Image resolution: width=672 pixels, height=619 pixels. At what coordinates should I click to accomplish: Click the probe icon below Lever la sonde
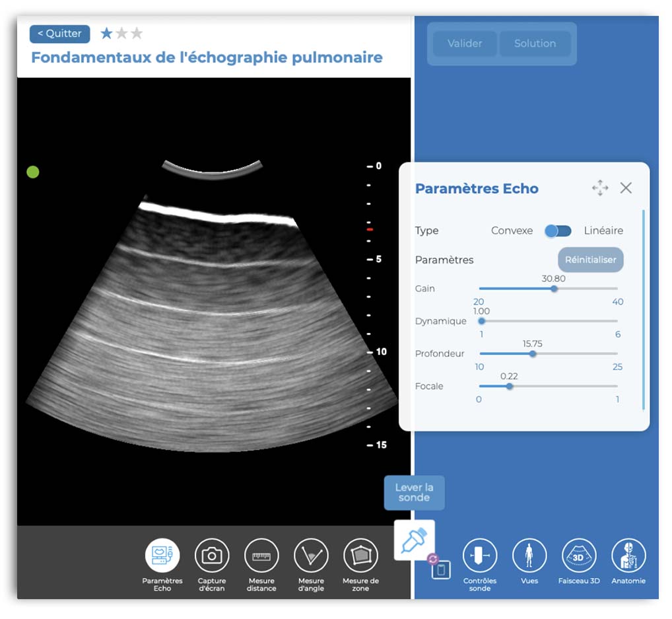[415, 540]
